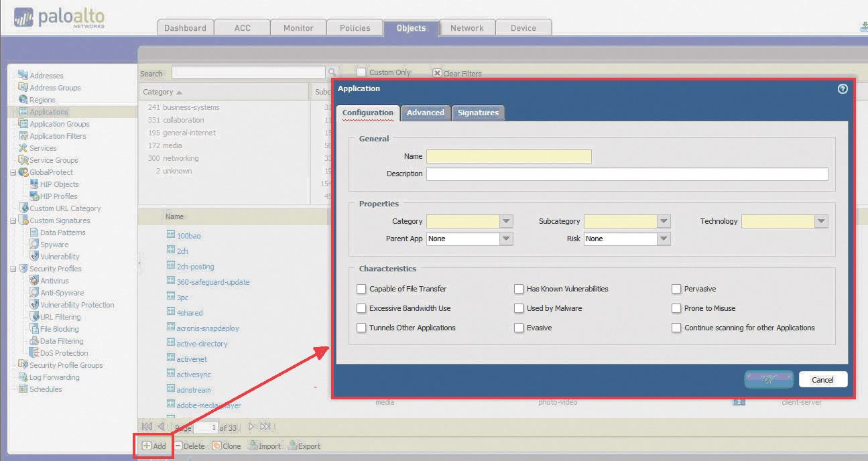Click the Clone icon in bottom toolbar
The height and width of the screenshot is (461, 868).
click(x=216, y=446)
